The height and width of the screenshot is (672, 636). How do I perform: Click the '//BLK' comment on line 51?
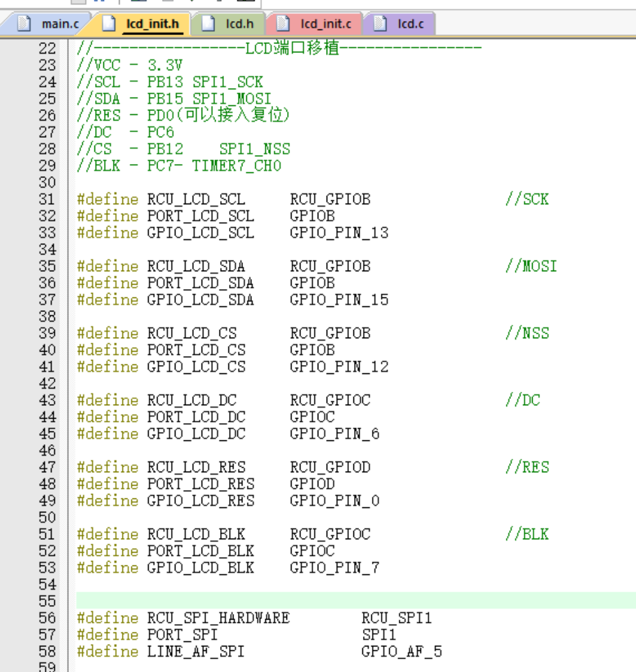[527, 534]
